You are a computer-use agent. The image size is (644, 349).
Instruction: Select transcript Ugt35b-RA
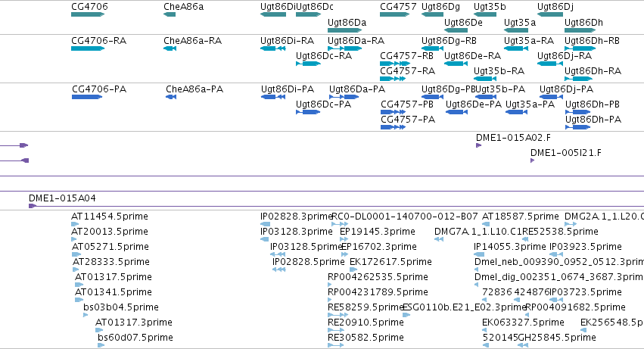pyautogui.click(x=485, y=79)
